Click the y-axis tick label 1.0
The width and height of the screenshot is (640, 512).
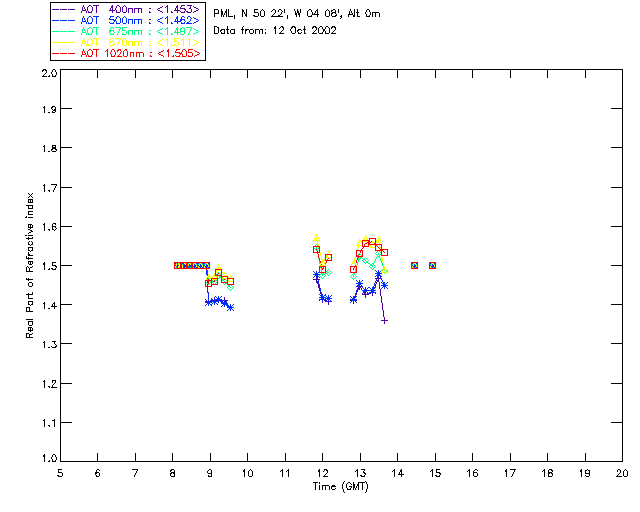point(49,459)
